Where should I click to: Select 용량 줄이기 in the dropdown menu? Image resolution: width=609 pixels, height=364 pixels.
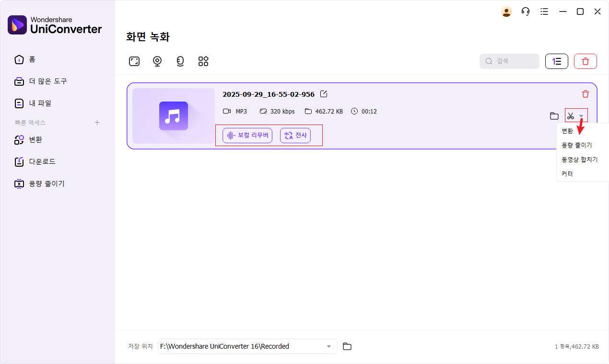pyautogui.click(x=576, y=145)
